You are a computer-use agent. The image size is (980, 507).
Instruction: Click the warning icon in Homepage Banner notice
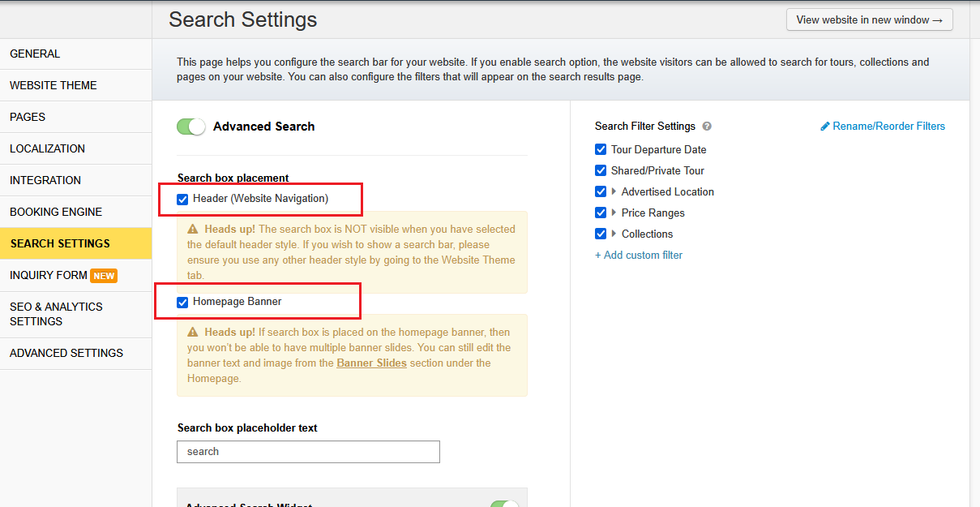coord(193,333)
